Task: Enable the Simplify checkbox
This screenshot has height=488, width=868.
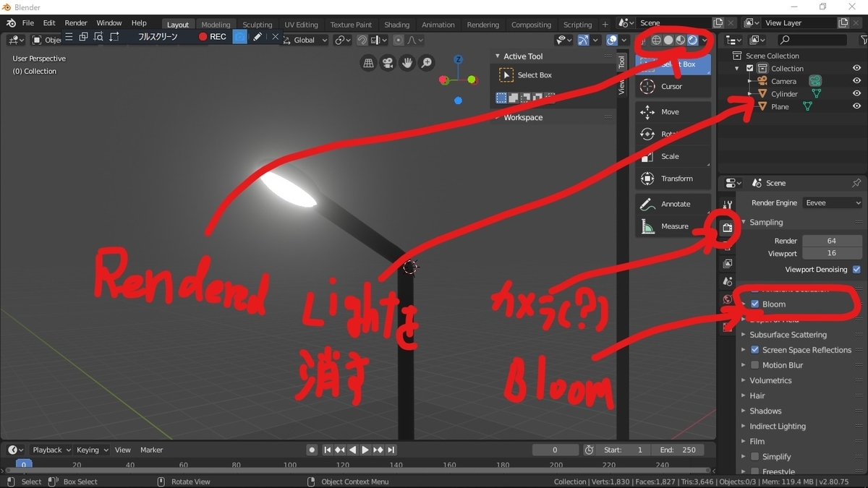Action: [x=755, y=457]
